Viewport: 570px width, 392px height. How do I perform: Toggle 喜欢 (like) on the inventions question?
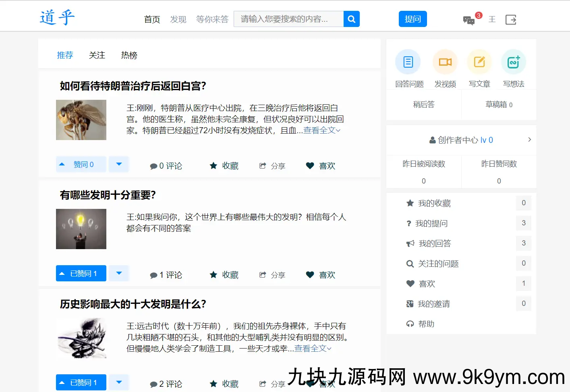click(320, 274)
